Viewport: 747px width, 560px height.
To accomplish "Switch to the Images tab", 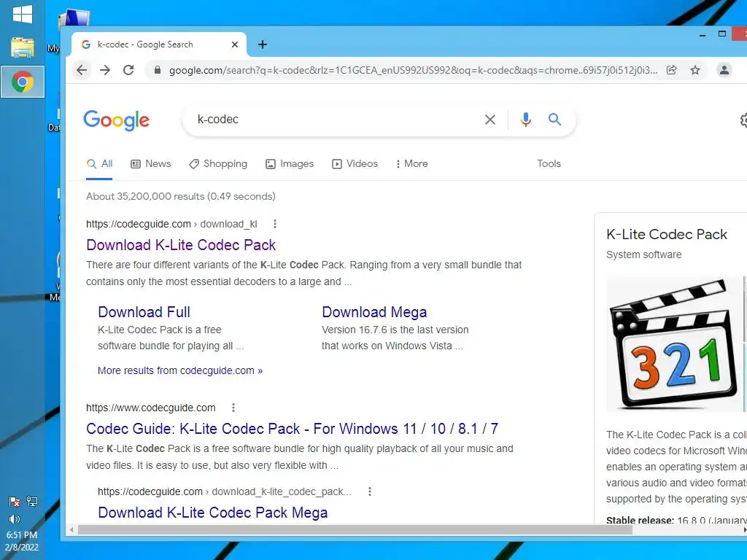I will point(290,164).
